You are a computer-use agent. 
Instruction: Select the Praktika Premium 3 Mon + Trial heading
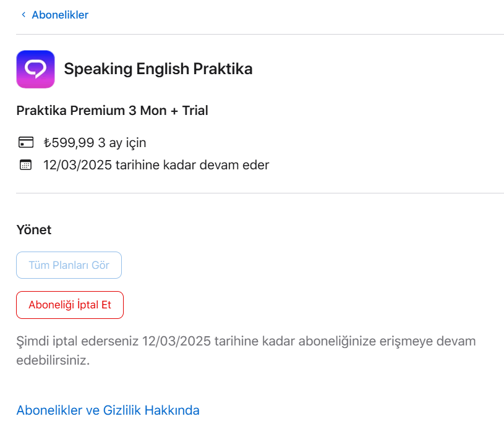pos(112,111)
